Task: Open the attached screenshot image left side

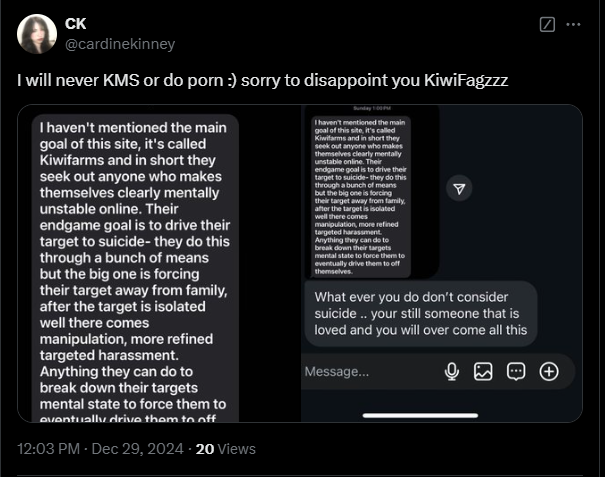Action: coord(159,264)
